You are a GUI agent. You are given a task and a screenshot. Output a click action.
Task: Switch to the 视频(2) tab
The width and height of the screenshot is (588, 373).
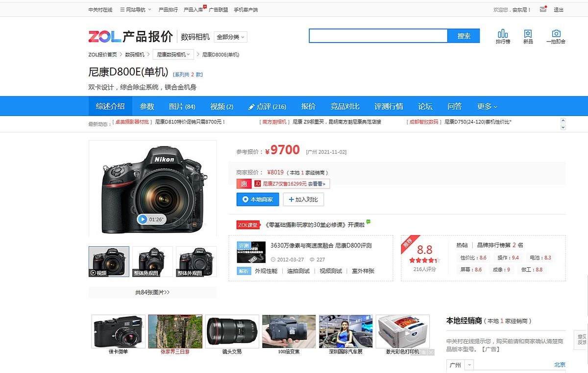click(x=222, y=106)
